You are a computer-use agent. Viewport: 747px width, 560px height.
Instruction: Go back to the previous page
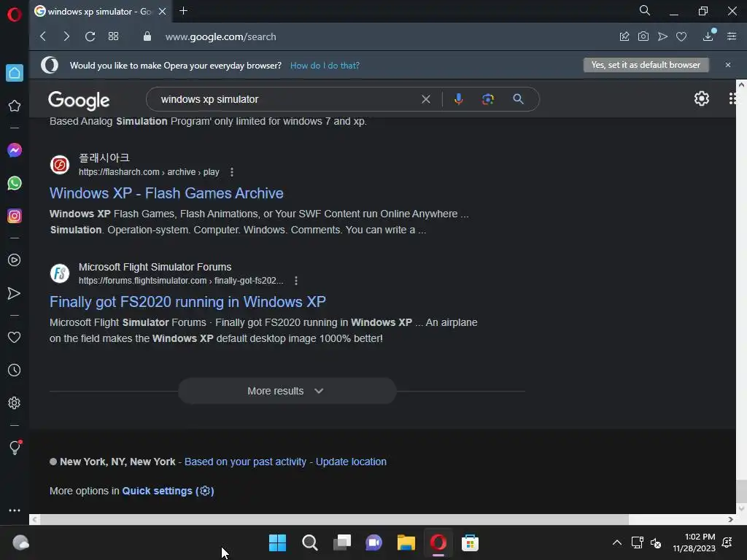(x=43, y=36)
